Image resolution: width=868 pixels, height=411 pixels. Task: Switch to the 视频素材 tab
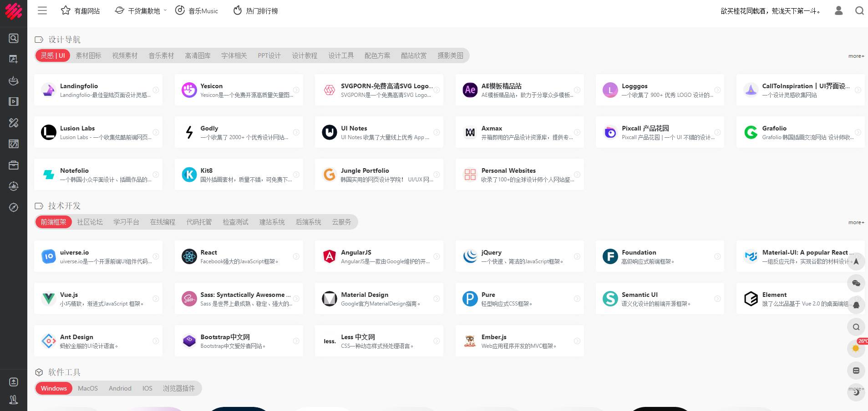(125, 55)
